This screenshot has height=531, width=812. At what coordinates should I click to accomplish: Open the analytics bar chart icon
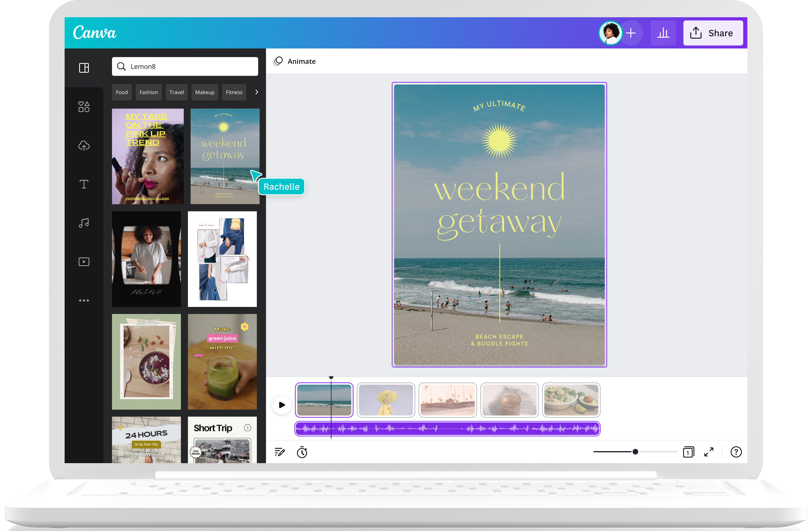(663, 33)
